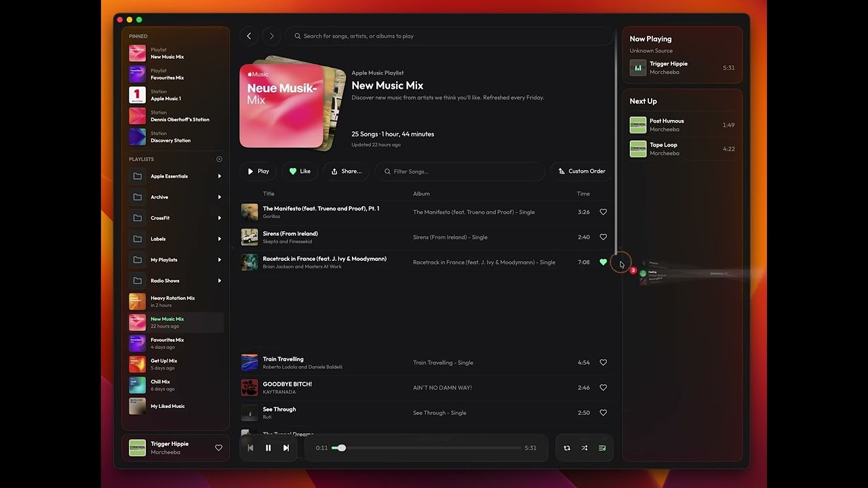
Task: Click the forward navigation arrow
Action: pos(271,36)
